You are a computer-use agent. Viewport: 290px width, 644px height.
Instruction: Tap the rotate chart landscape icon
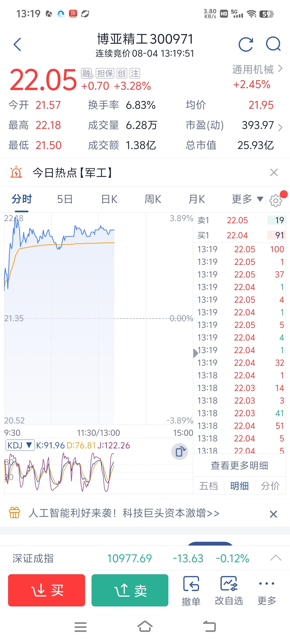click(180, 452)
